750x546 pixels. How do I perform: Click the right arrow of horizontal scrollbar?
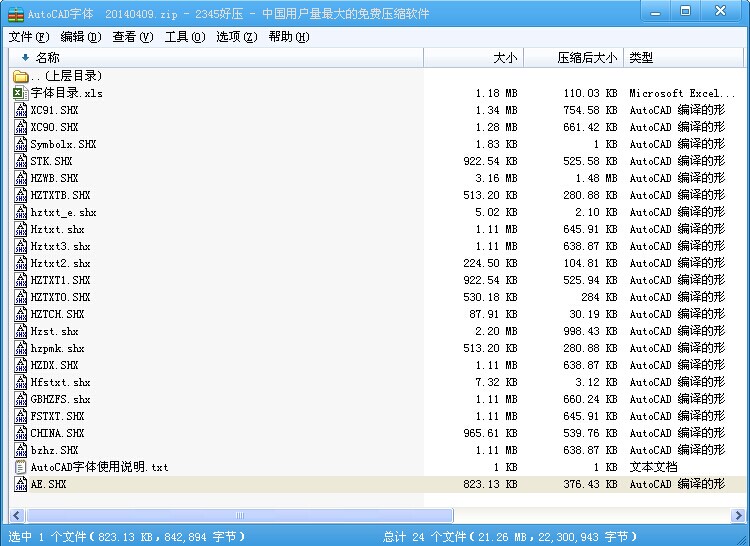pos(738,515)
